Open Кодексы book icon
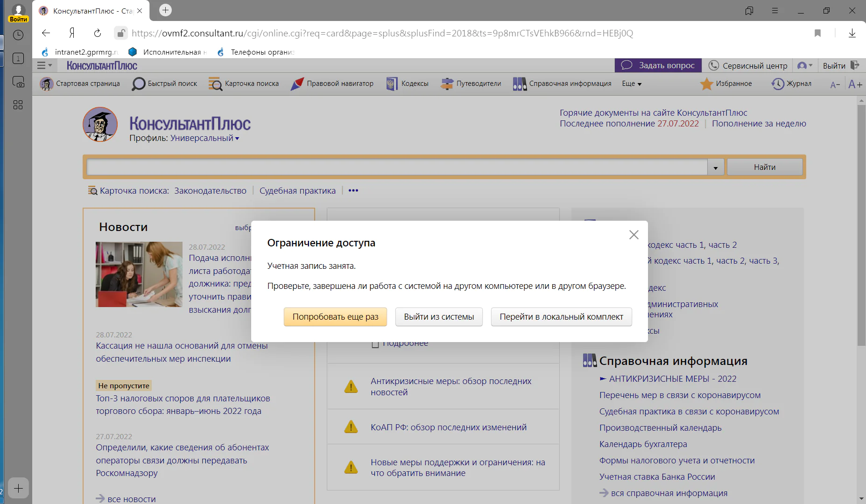The width and height of the screenshot is (866, 504). (392, 84)
